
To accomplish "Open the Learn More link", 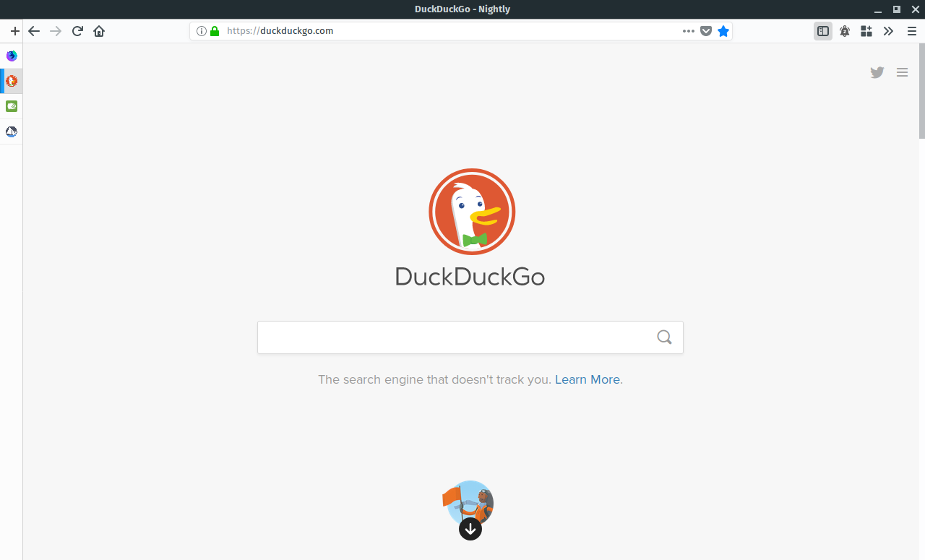I will click(x=588, y=379).
